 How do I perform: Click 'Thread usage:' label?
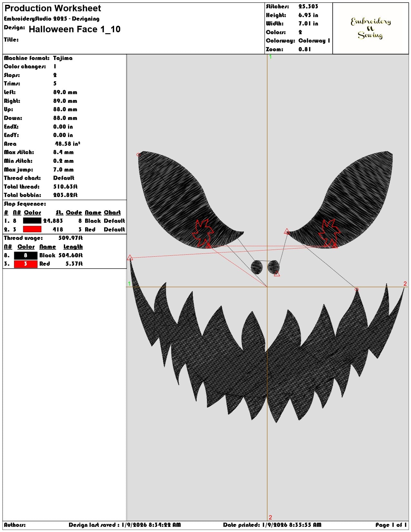[x=23, y=238]
